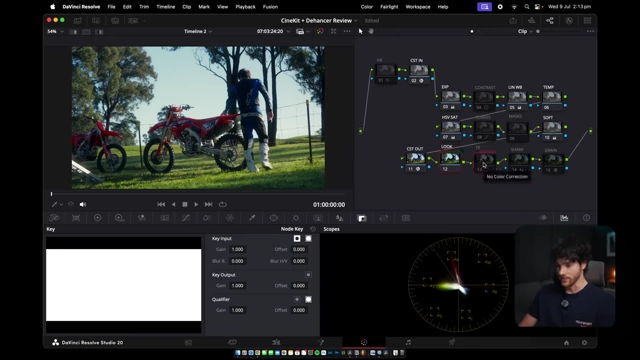Open the Color Match palette icon
The height and width of the screenshot is (360, 640).
click(76, 218)
